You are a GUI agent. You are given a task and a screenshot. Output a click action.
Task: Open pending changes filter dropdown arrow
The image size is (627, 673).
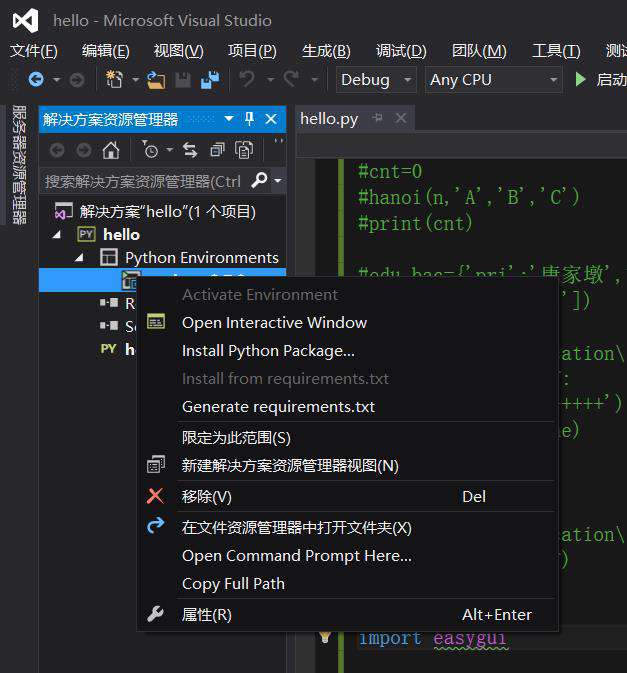[170, 150]
